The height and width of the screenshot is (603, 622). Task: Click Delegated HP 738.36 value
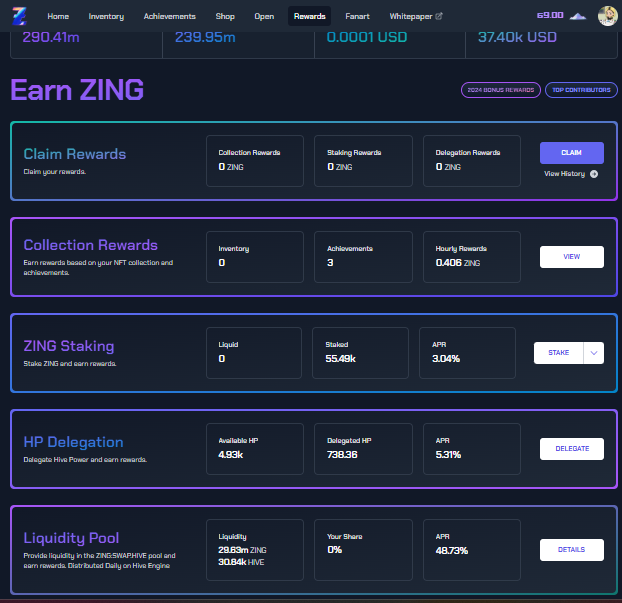(342, 455)
